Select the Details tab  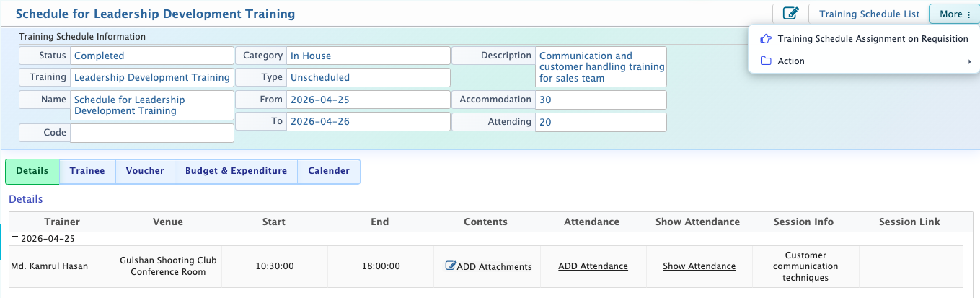click(x=32, y=171)
